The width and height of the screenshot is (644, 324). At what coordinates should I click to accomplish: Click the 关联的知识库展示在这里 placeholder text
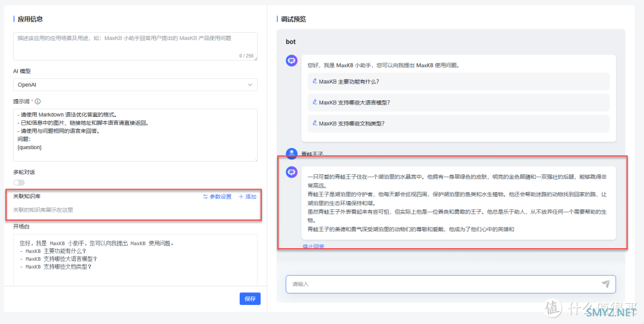(x=43, y=210)
